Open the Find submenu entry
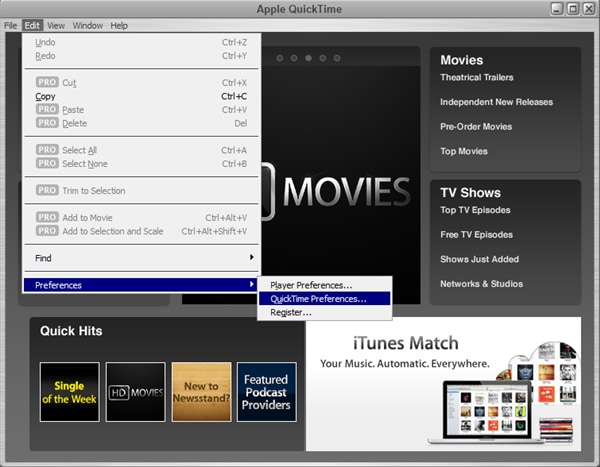Image resolution: width=600 pixels, height=467 pixels. click(141, 258)
